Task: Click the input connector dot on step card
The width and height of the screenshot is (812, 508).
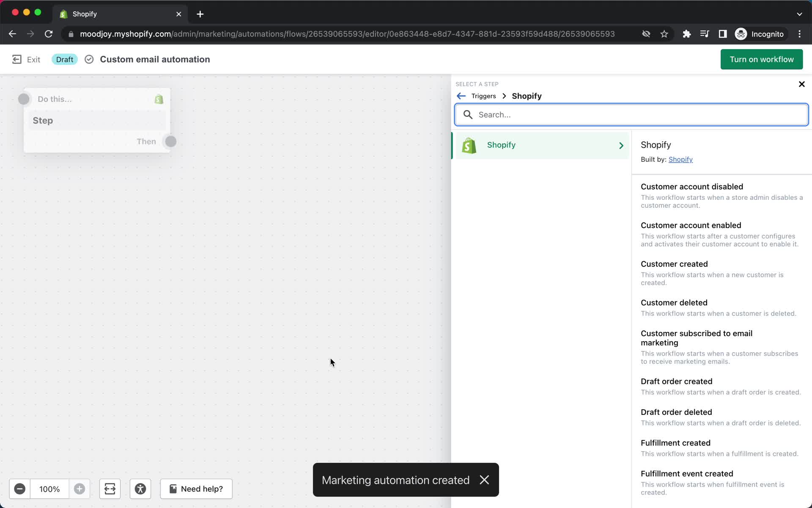Action: click(x=24, y=99)
